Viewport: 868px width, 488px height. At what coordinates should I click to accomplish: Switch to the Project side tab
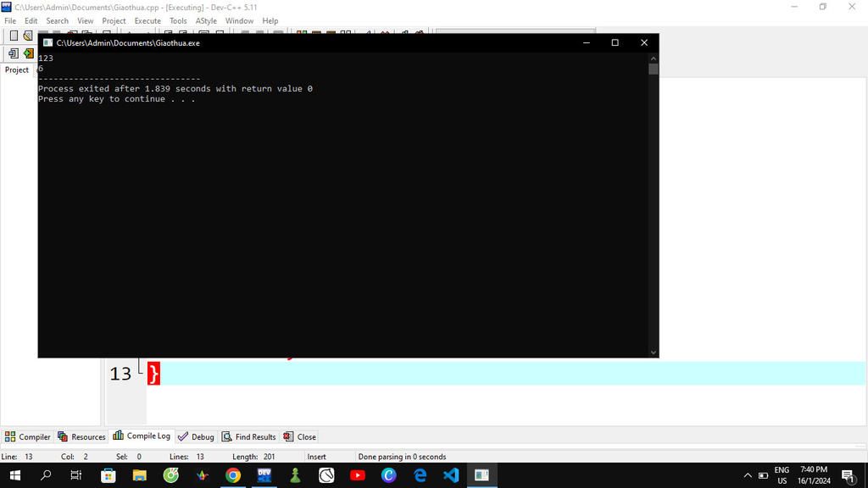[17, 69]
